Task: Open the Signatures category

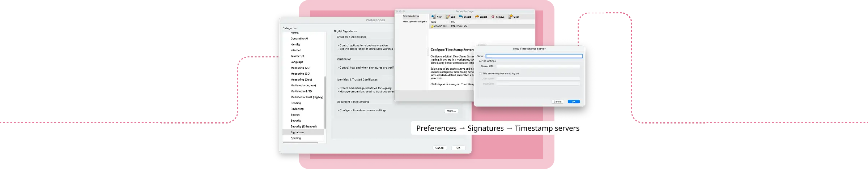Action: [297, 133]
